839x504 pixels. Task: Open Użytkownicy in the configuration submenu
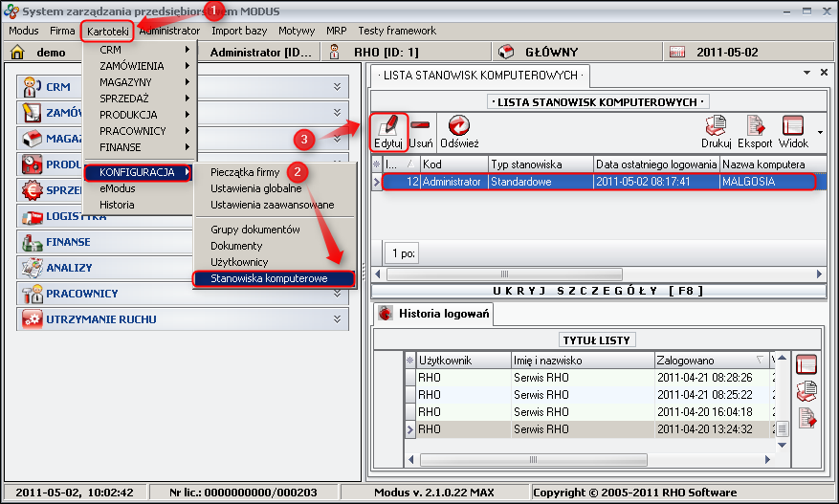pos(239,262)
